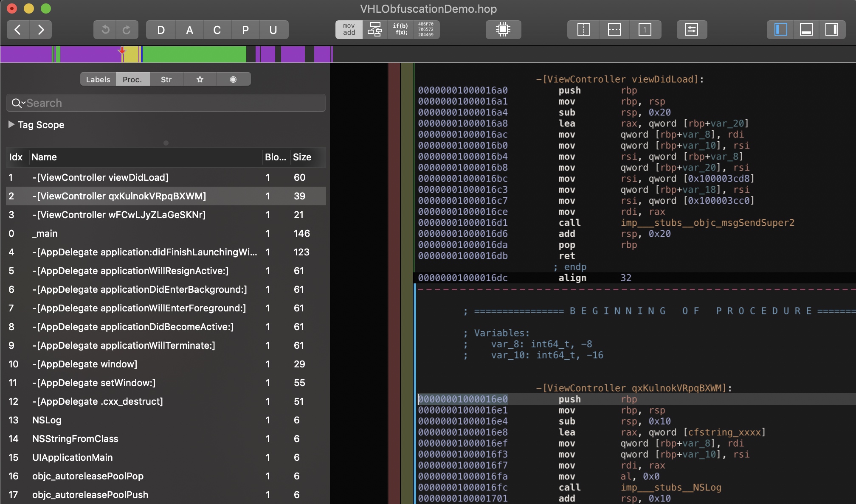
Task: Open the starred bookmarks tab
Action: coord(200,79)
